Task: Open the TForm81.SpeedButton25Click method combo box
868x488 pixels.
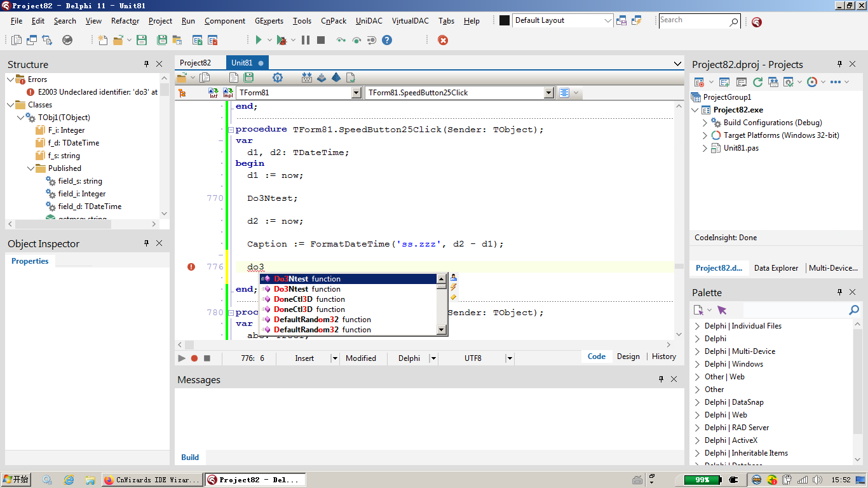Action: click(x=549, y=93)
